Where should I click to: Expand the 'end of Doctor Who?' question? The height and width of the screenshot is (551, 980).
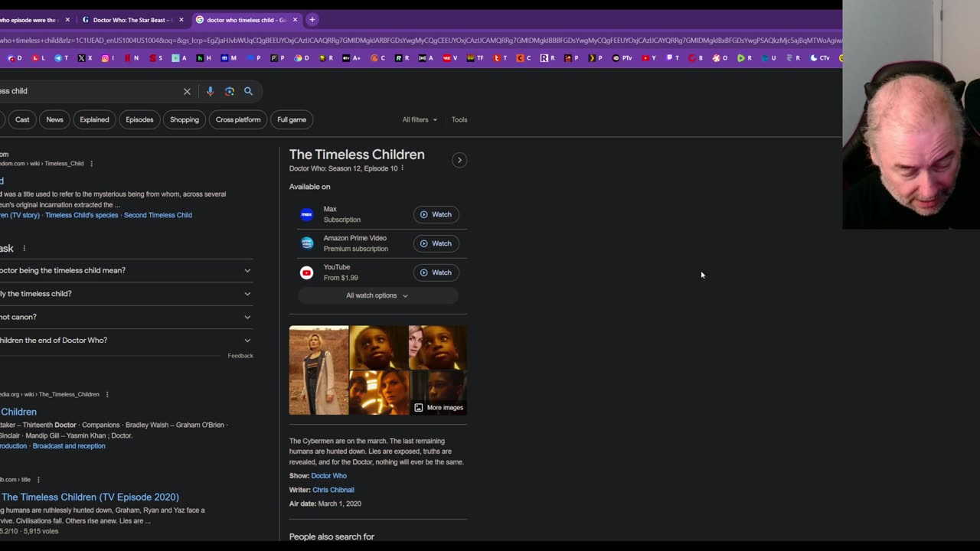point(126,341)
